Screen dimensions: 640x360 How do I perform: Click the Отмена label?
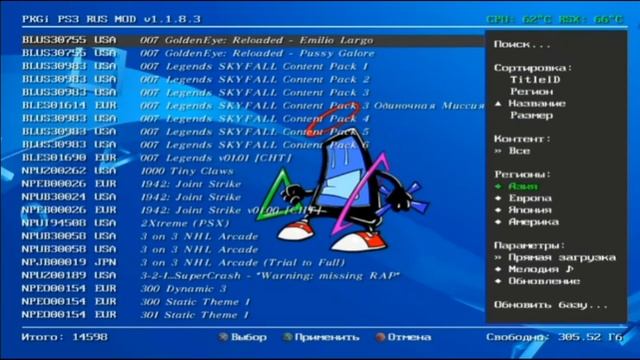[x=409, y=337]
